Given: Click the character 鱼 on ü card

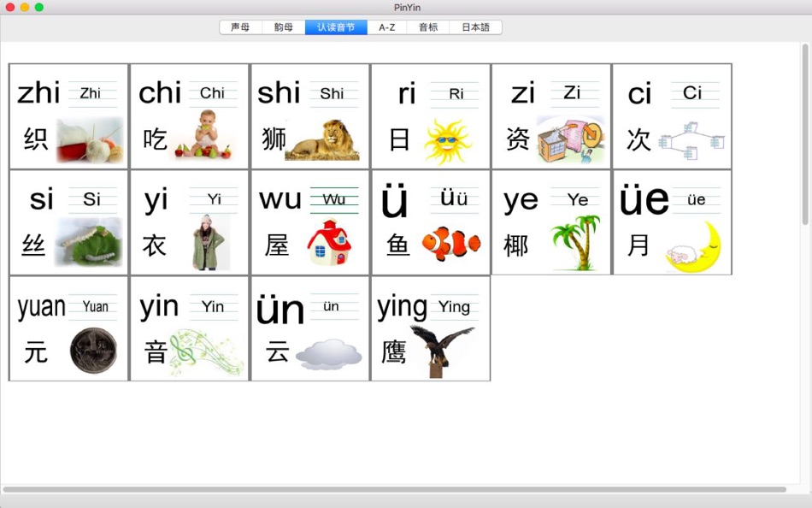Looking at the screenshot, I should pyautogui.click(x=397, y=245).
